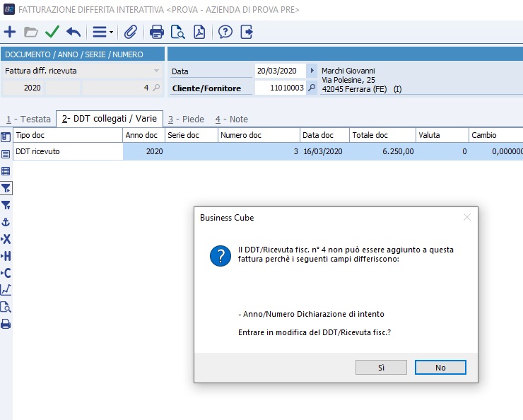
Task: Select the 2- DDT collegati / Varie tab
Action: pos(110,119)
